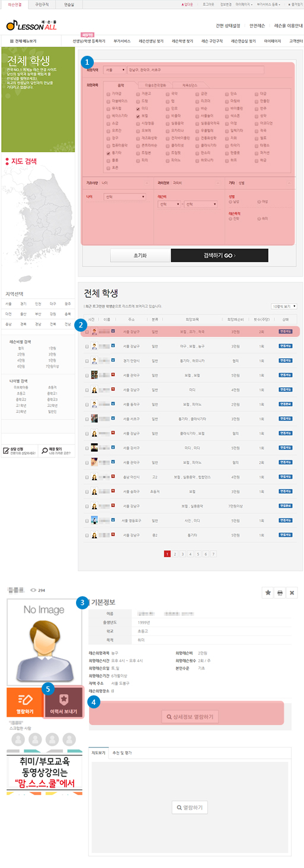Open 레슨학생 찾기 menu item
Image resolution: width=304 pixels, height=868 pixels.
tap(182, 41)
